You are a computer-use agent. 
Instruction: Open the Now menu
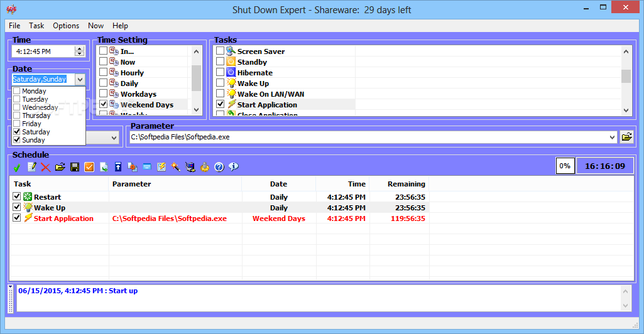tap(96, 26)
